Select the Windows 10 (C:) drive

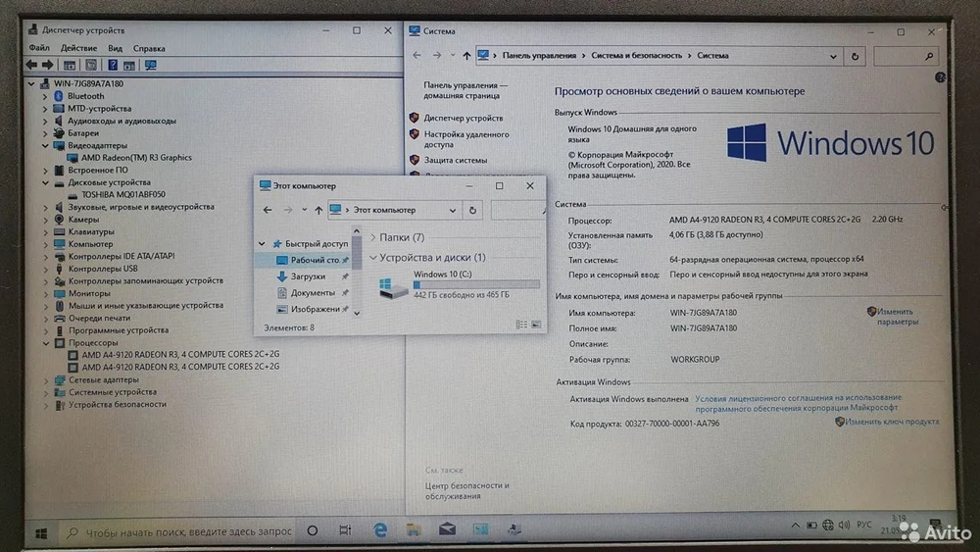point(460,285)
